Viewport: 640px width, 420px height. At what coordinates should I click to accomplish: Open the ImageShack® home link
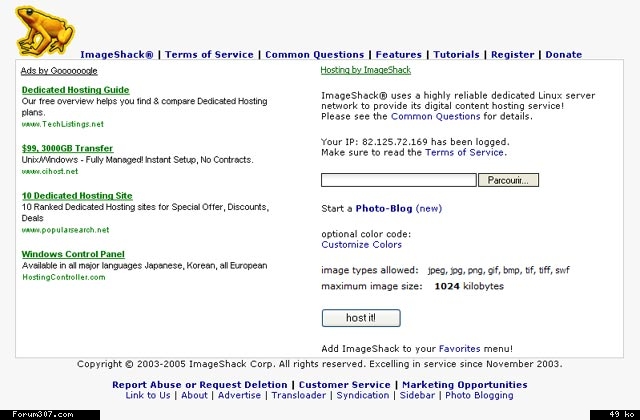click(x=117, y=55)
